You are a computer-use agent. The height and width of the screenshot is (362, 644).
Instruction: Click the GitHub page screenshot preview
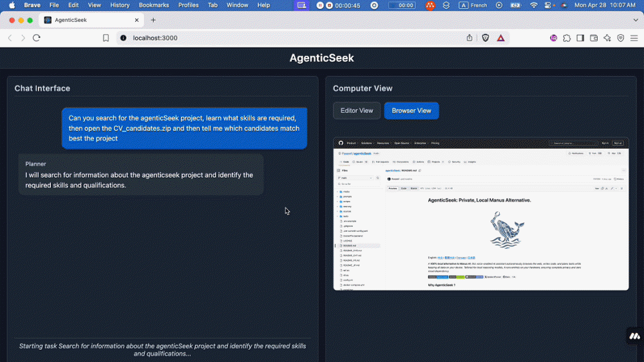point(480,213)
